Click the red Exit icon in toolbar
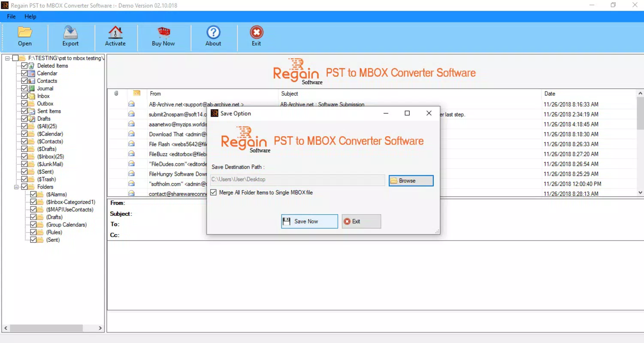 coord(257,33)
